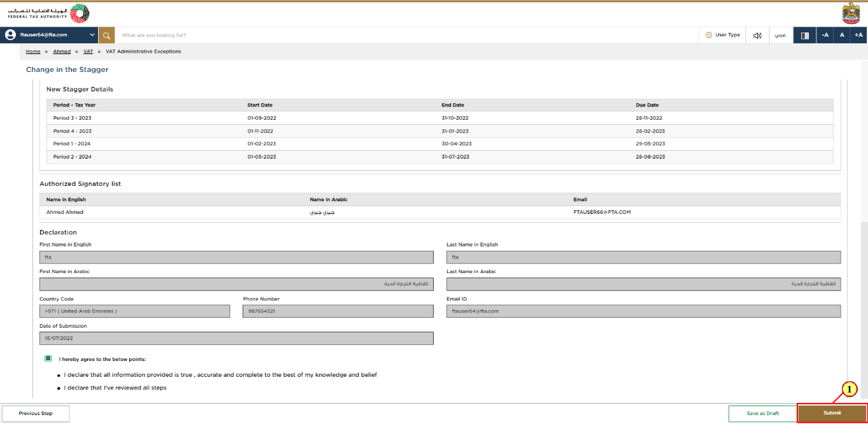Click due date 29-05-2023 cell

[x=650, y=144]
